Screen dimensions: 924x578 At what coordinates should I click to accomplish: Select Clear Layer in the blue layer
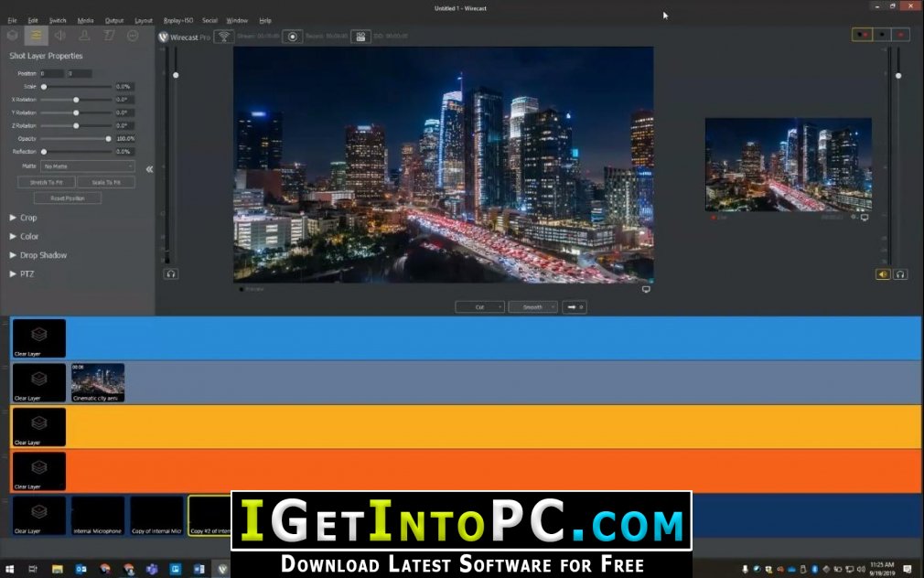(x=39, y=338)
